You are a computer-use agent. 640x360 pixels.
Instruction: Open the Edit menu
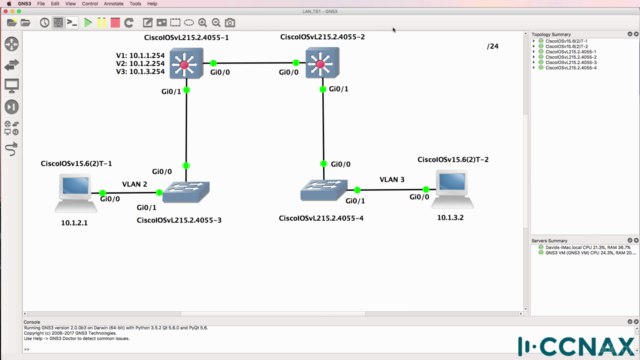click(55, 4)
